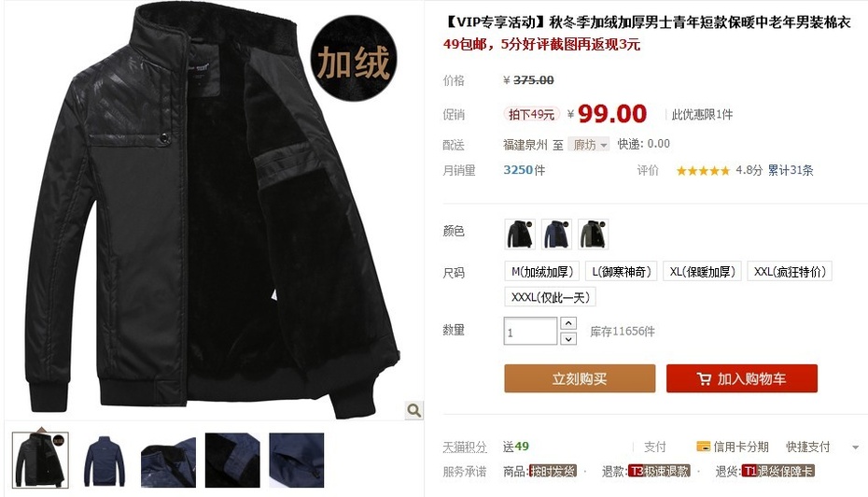868x497 pixels.
Task: Click the 按时发货 on-time shipping badge
Action: click(553, 471)
